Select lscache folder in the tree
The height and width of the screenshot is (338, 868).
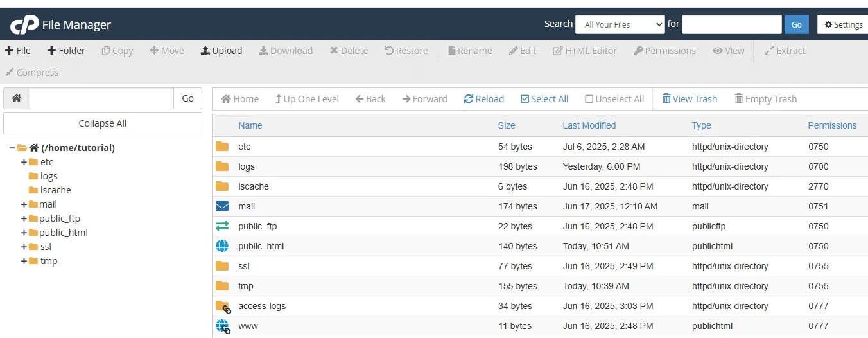tap(55, 190)
